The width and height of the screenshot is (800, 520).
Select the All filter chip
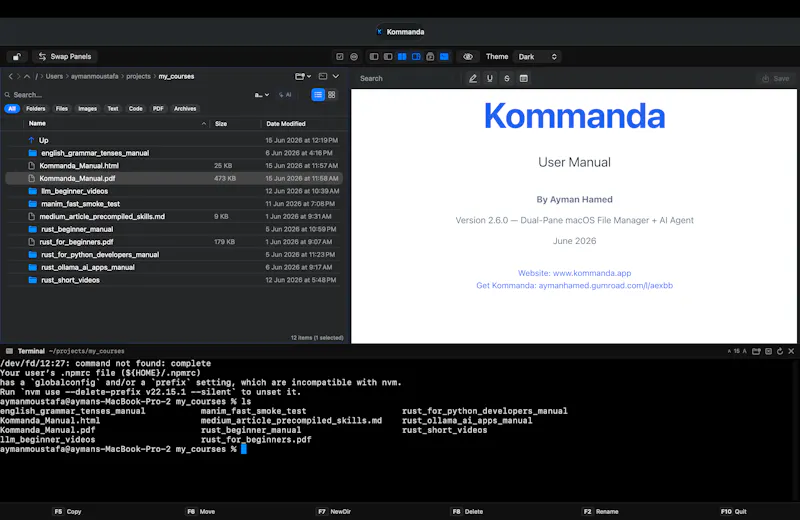12,109
